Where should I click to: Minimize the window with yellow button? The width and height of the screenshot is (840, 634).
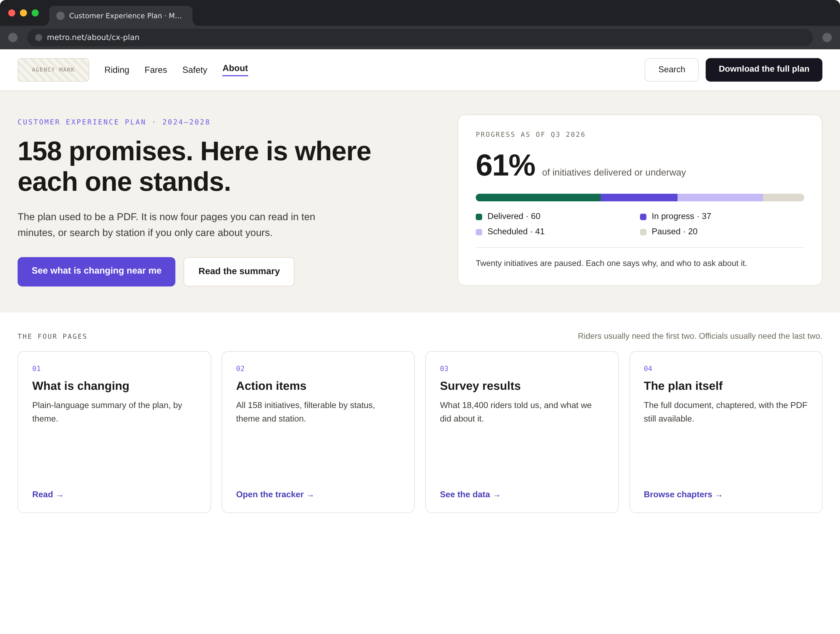tap(23, 13)
